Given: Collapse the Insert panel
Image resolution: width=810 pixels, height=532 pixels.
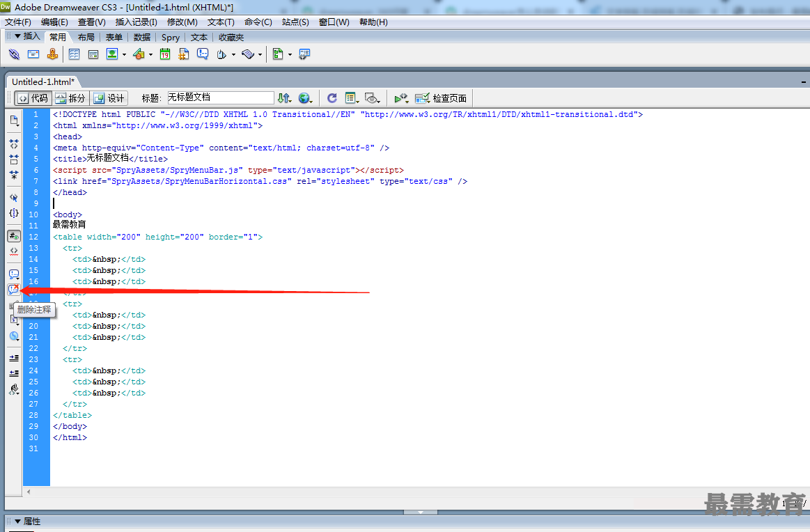Looking at the screenshot, I should [17, 36].
